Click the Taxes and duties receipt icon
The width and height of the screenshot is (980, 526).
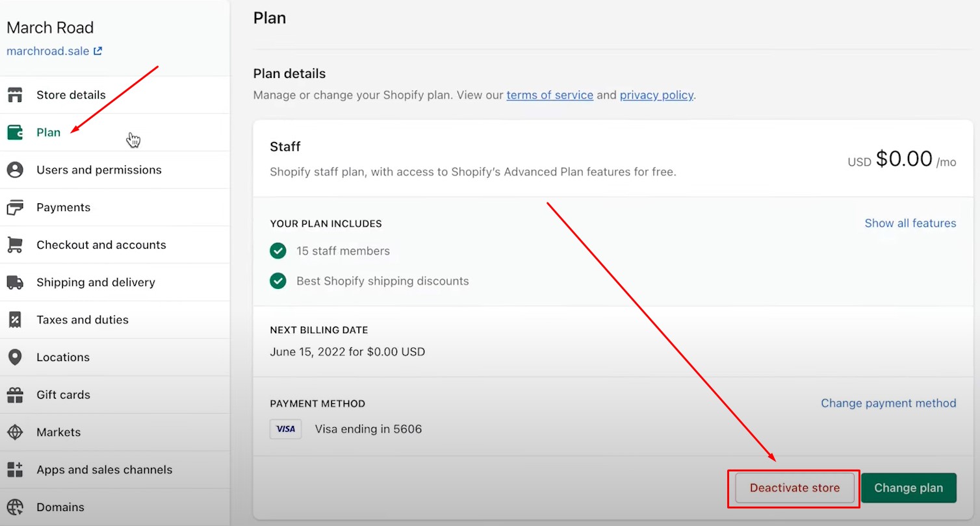click(15, 319)
